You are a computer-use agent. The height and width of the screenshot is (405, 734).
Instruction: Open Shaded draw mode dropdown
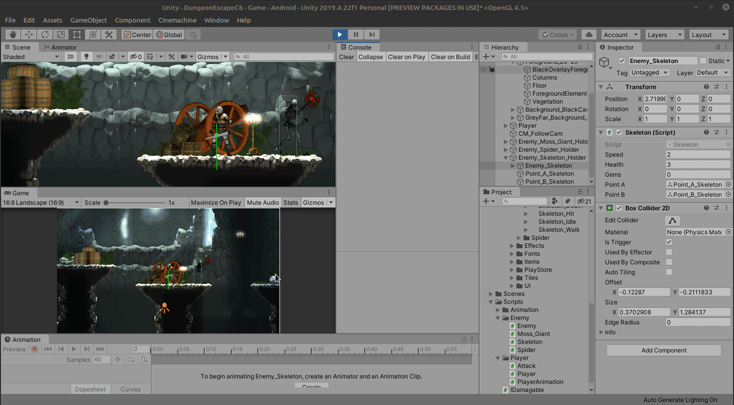31,57
